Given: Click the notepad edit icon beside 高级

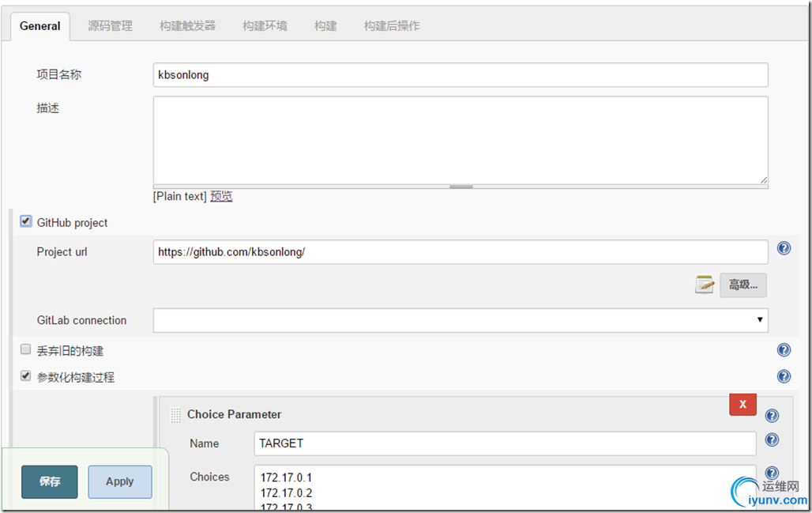Looking at the screenshot, I should point(705,285).
